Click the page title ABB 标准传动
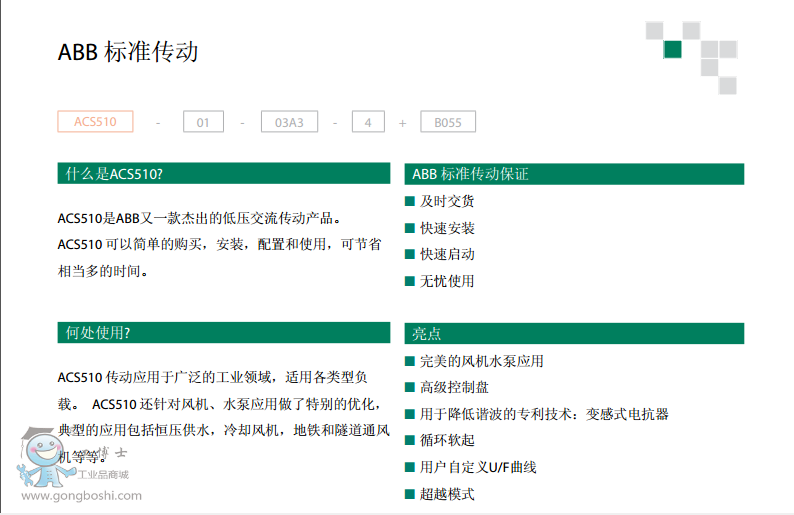The image size is (794, 515). pos(128,52)
